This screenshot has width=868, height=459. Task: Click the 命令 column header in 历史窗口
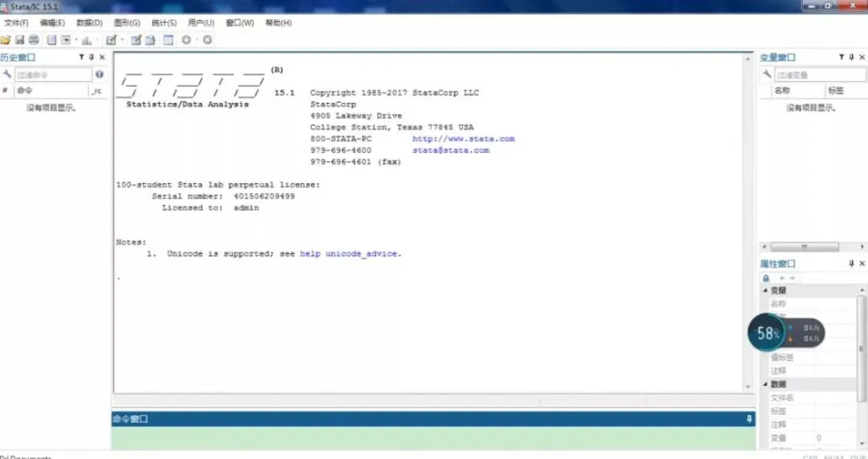coord(51,90)
